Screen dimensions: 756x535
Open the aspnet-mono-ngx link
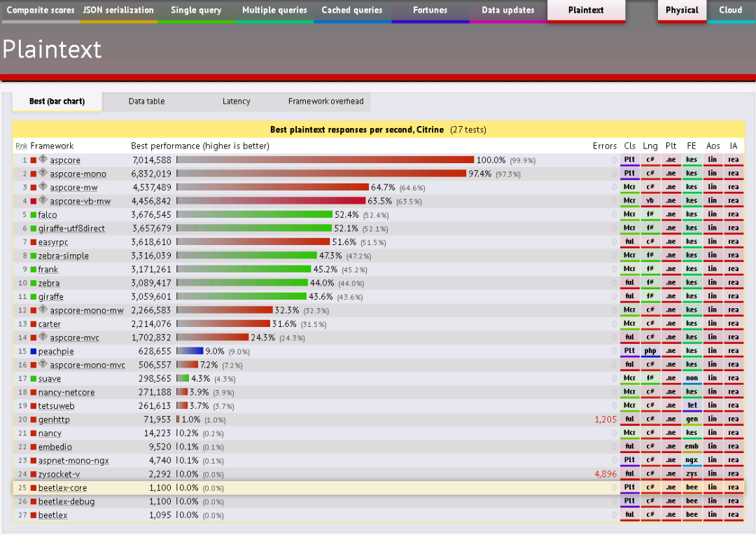pyautogui.click(x=73, y=461)
